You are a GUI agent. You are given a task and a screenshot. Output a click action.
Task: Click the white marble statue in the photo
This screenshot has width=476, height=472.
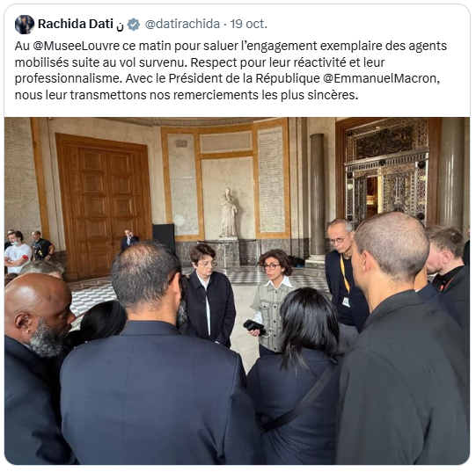tap(228, 213)
